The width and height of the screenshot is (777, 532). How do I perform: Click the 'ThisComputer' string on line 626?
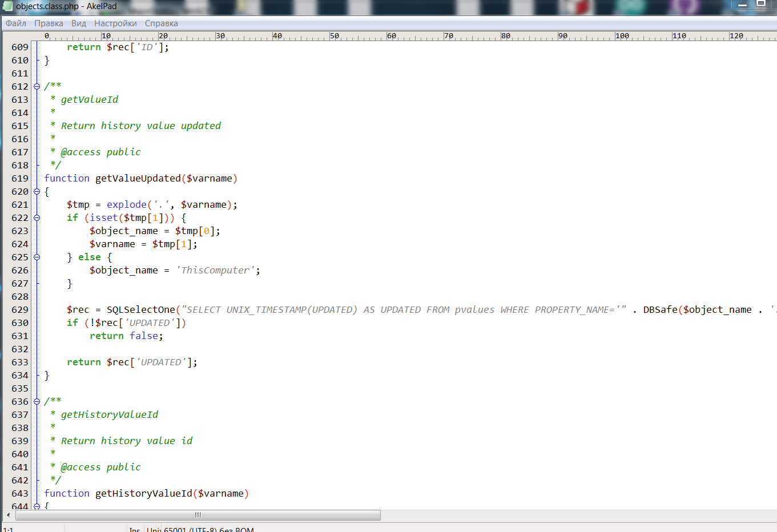point(215,270)
